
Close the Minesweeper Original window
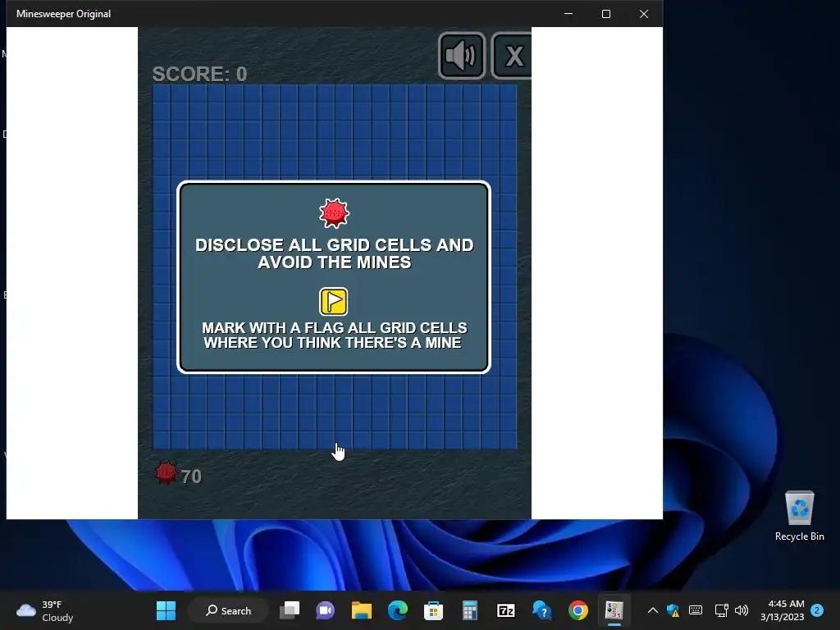tap(644, 14)
